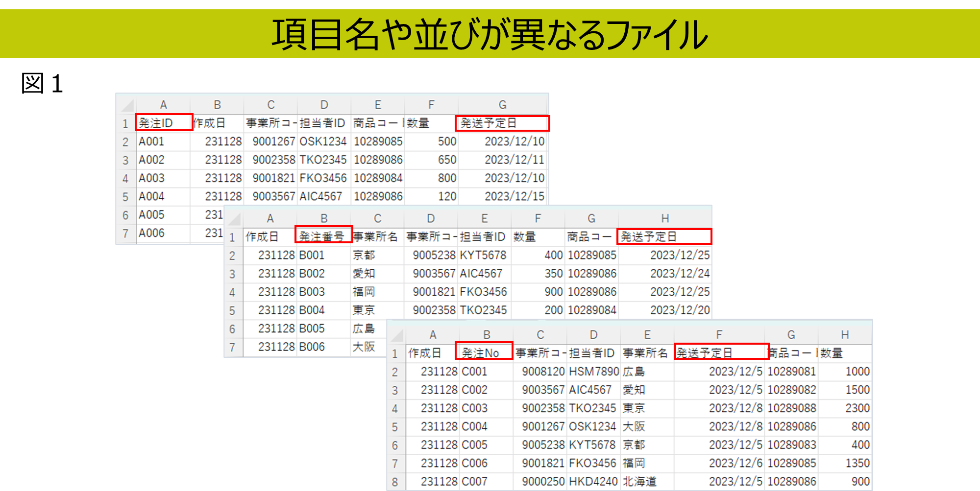The width and height of the screenshot is (980, 491).
Task: Select row 8 header in the bottom spreadsheet
Action: pyautogui.click(x=395, y=482)
